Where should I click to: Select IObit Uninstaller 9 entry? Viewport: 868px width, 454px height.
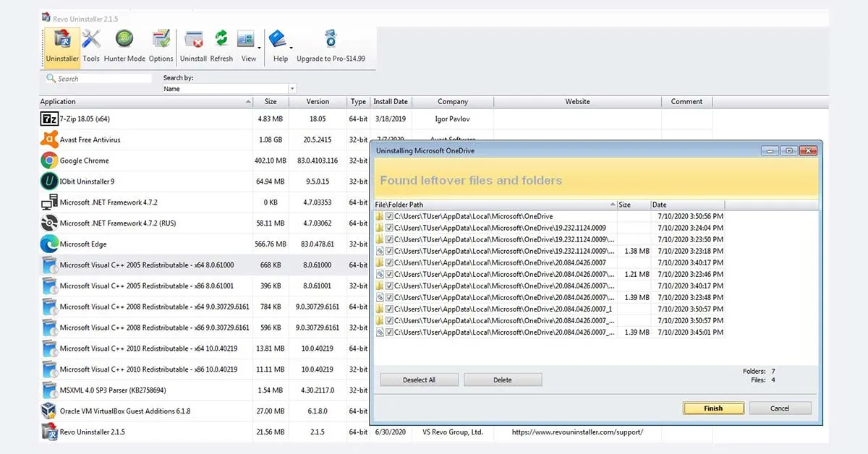[87, 181]
